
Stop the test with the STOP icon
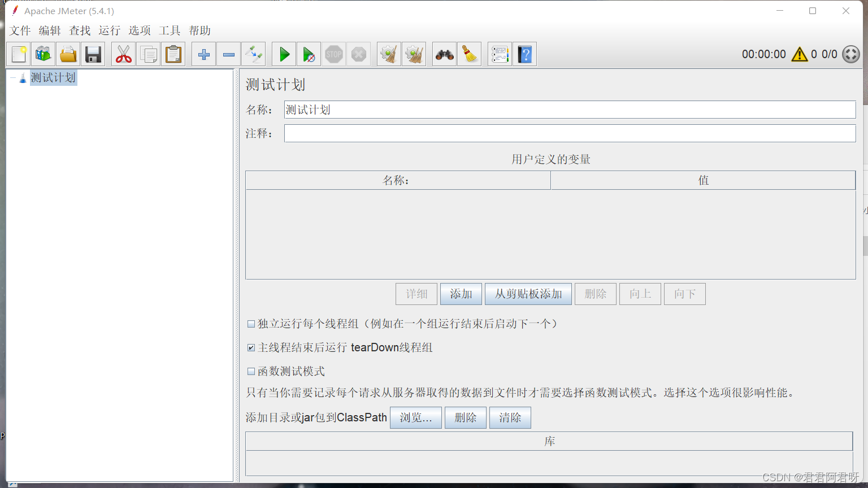[333, 54]
